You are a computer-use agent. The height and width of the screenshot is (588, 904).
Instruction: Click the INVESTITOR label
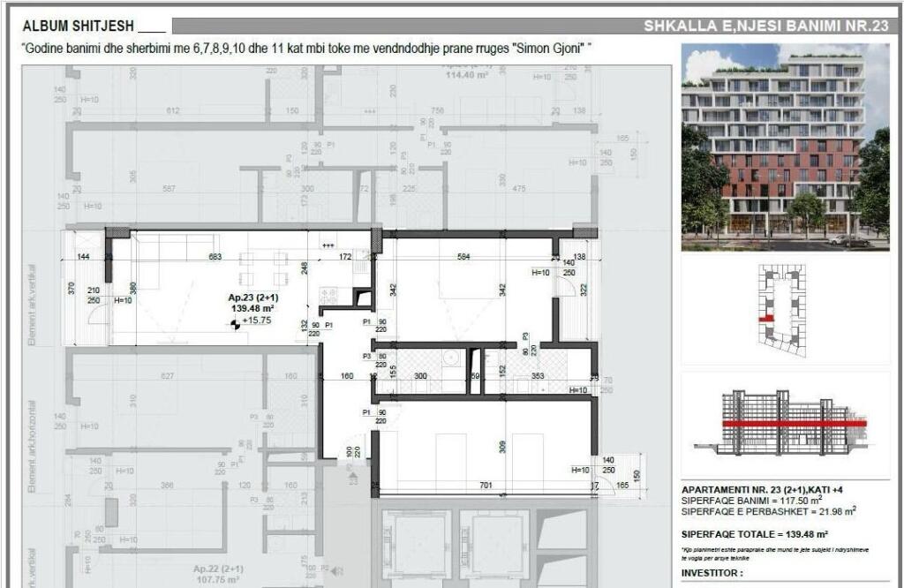click(x=712, y=574)
